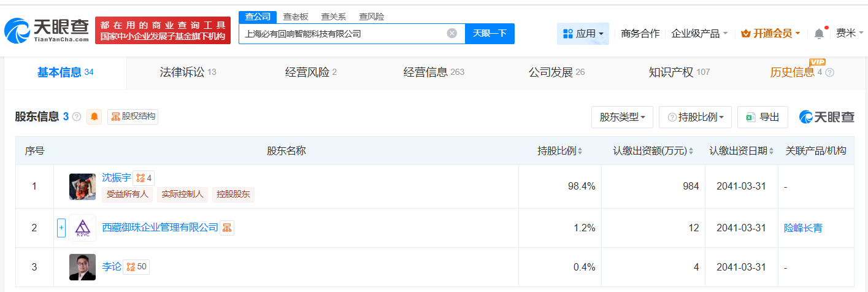
Task: View 西藏御珠 equity structure icon
Action: (x=227, y=228)
